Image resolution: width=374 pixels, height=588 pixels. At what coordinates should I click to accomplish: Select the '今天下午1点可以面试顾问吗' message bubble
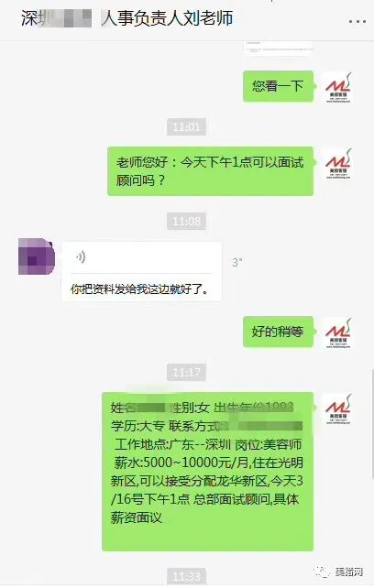(210, 171)
